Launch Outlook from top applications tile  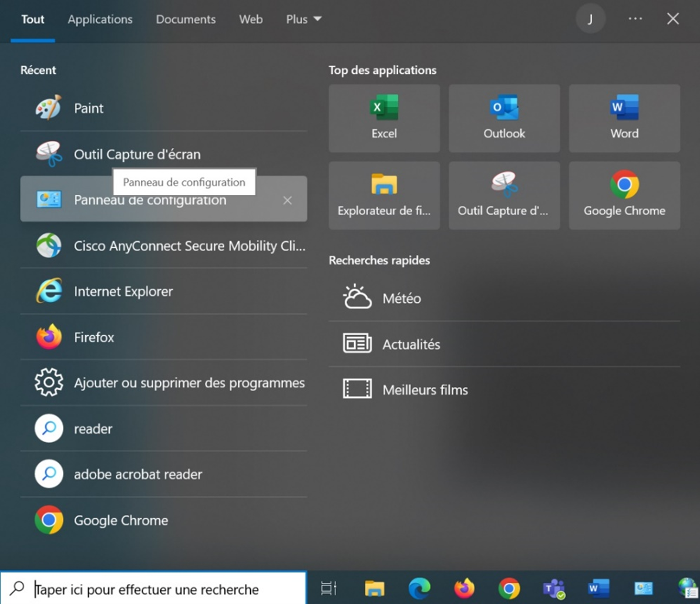click(504, 118)
